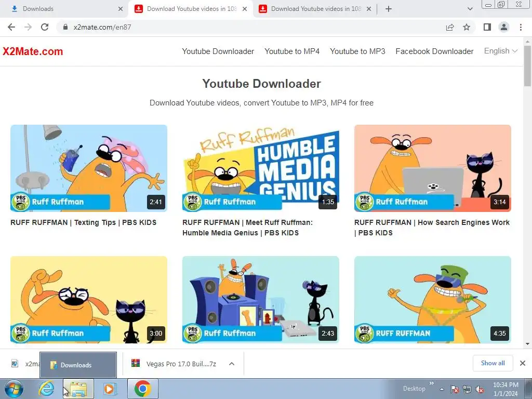Go back to the previous page
The height and width of the screenshot is (399, 532).
pos(11,27)
